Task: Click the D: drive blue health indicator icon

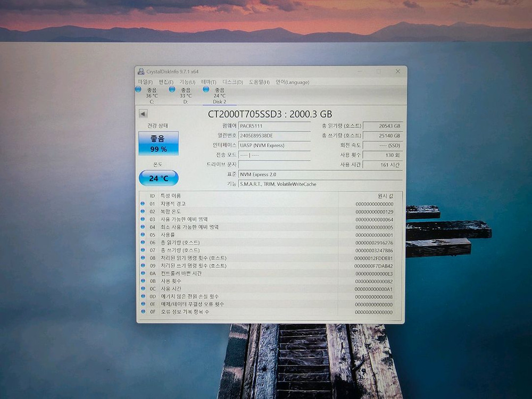Action: coord(172,89)
